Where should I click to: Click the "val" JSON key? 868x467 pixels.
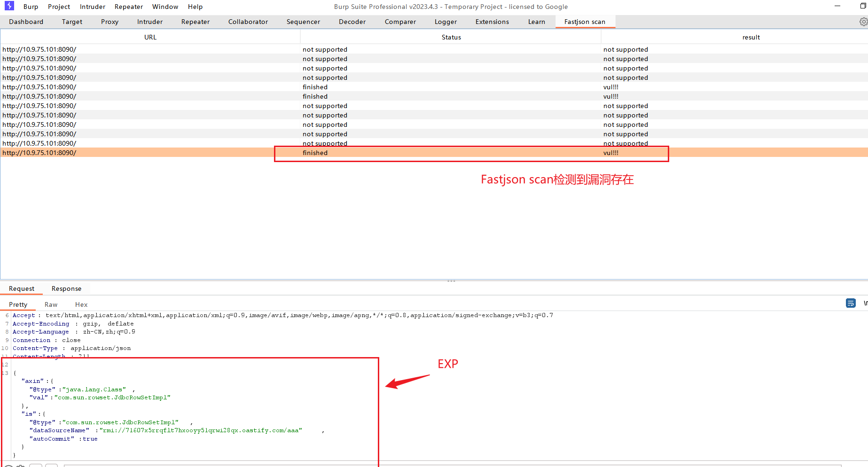(39, 397)
